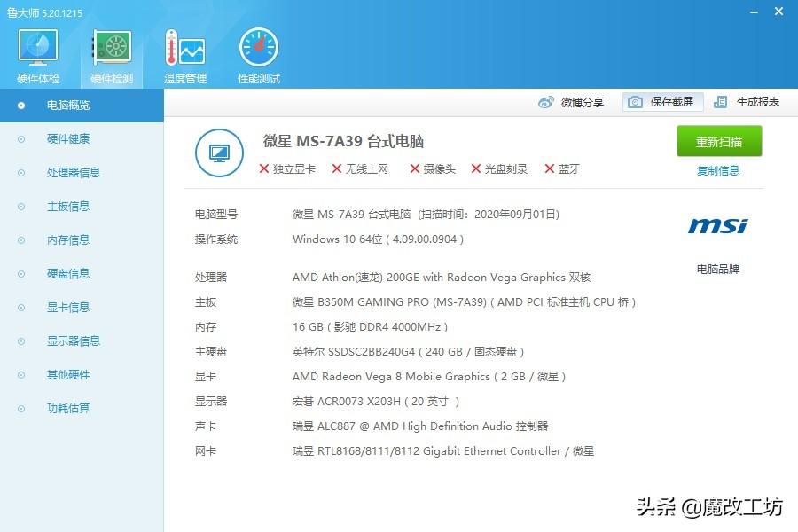Click the 保存截屏 label

click(x=672, y=102)
